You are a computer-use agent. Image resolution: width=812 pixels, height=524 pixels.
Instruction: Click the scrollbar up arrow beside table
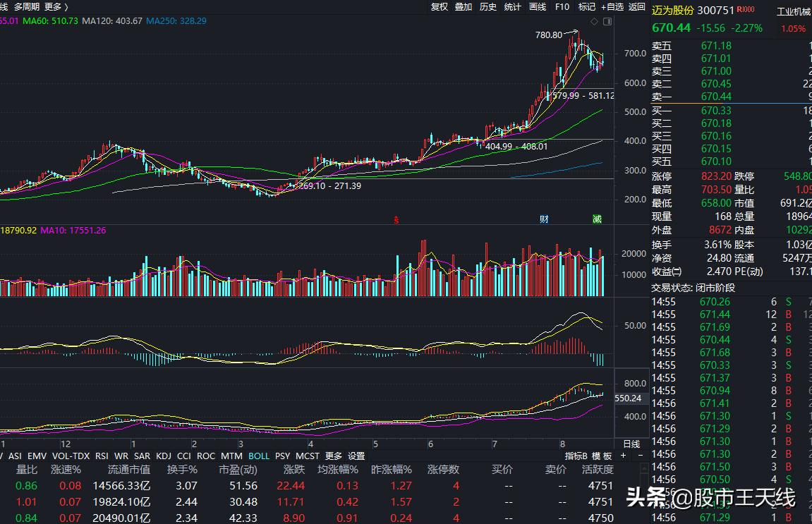(x=644, y=468)
